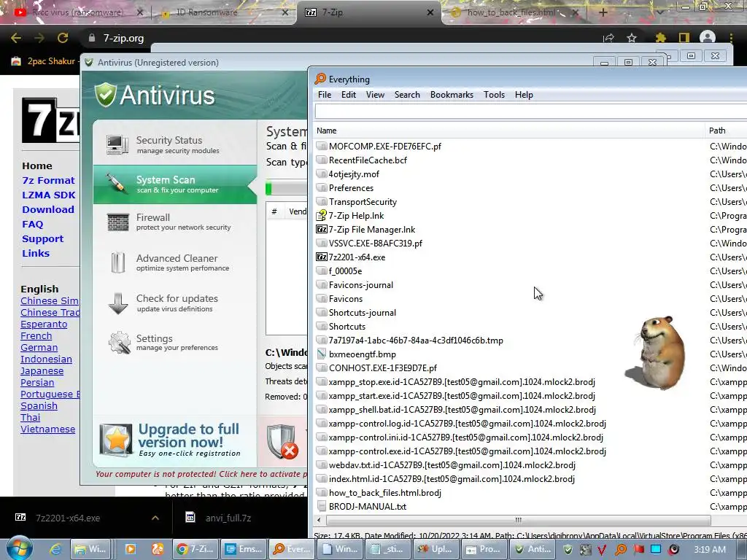Select German language link
Screen dimensions: 747x560
pos(39,348)
